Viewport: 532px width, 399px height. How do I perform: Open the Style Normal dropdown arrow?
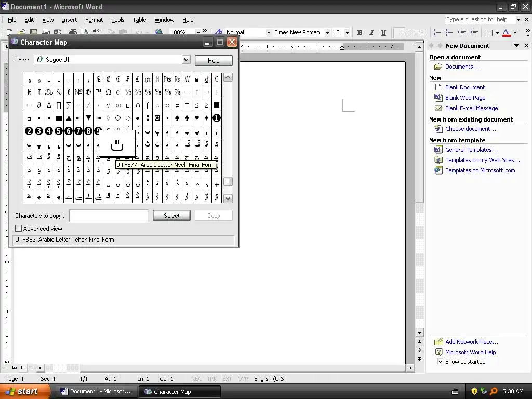[269, 33]
